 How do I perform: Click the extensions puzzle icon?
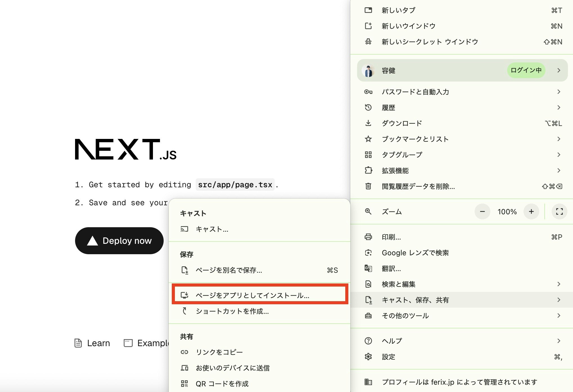(368, 170)
